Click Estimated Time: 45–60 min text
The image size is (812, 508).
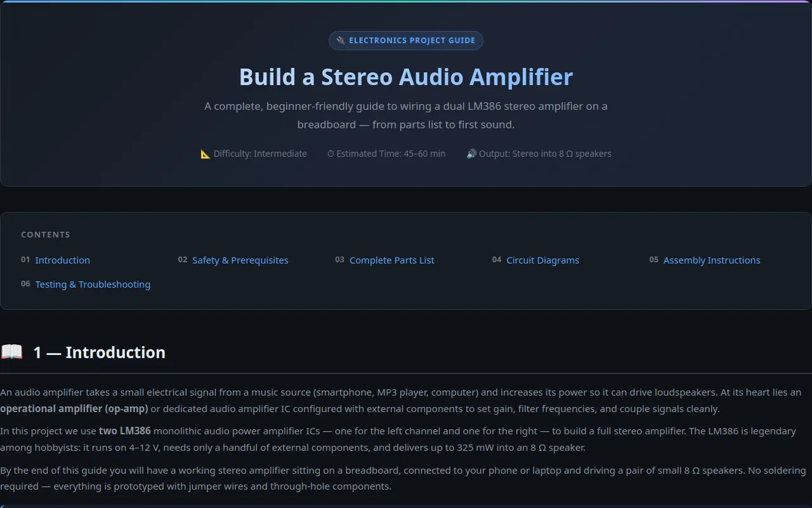click(x=391, y=154)
